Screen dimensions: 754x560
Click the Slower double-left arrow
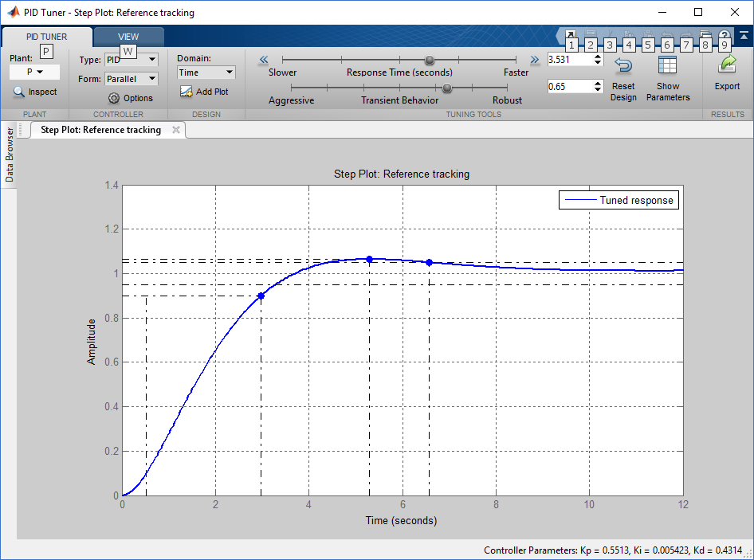click(x=264, y=60)
